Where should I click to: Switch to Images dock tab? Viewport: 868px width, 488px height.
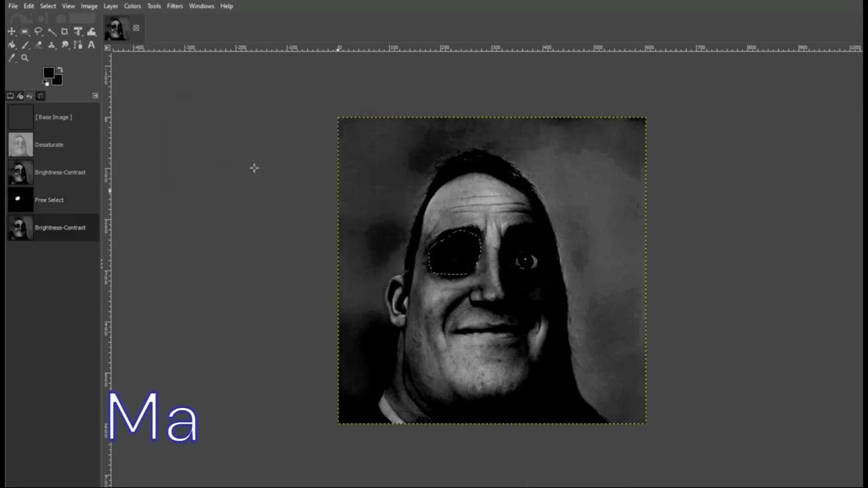coord(40,96)
